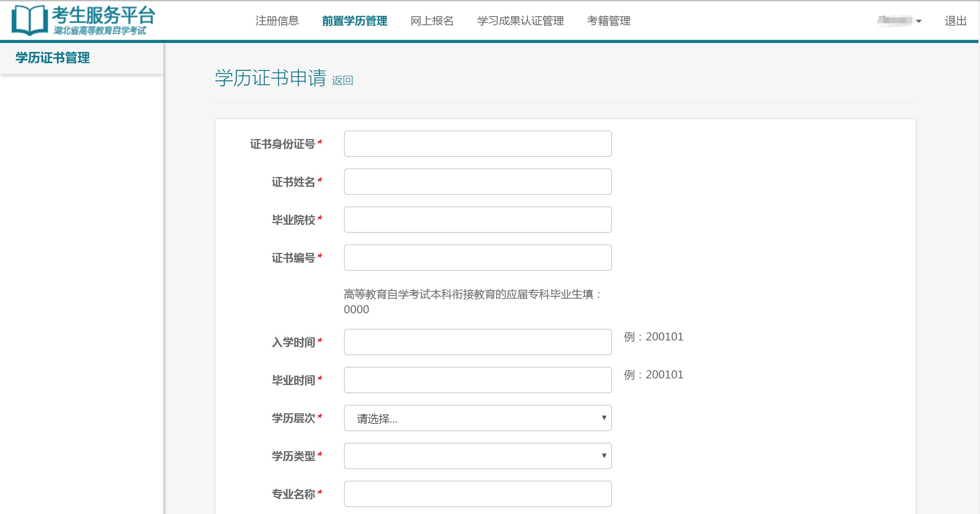Open 学习成果认证管理 menu item
The image size is (980, 514).
tap(520, 21)
